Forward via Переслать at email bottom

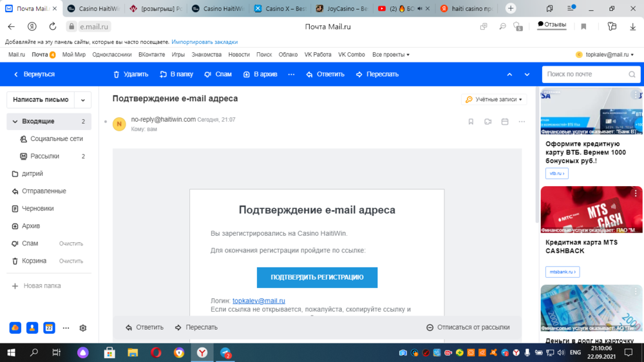tap(196, 327)
